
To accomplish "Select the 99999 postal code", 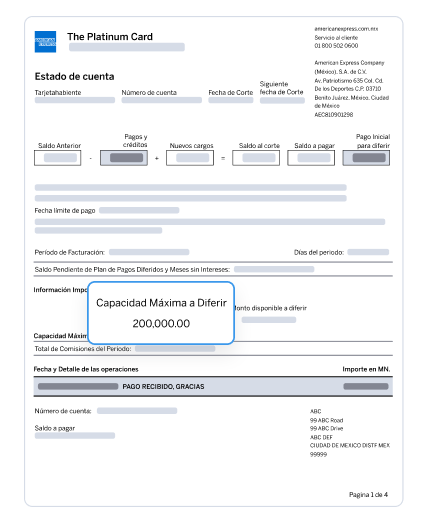I will (318, 454).
